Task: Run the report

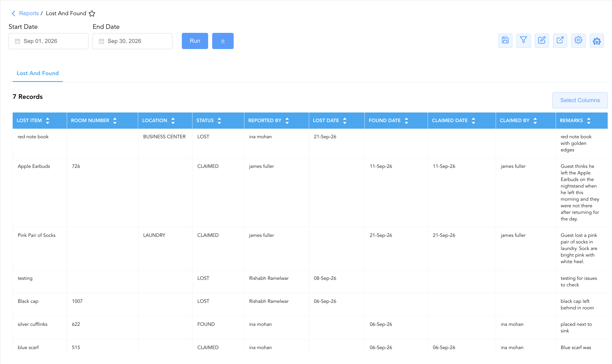Action: (x=195, y=41)
